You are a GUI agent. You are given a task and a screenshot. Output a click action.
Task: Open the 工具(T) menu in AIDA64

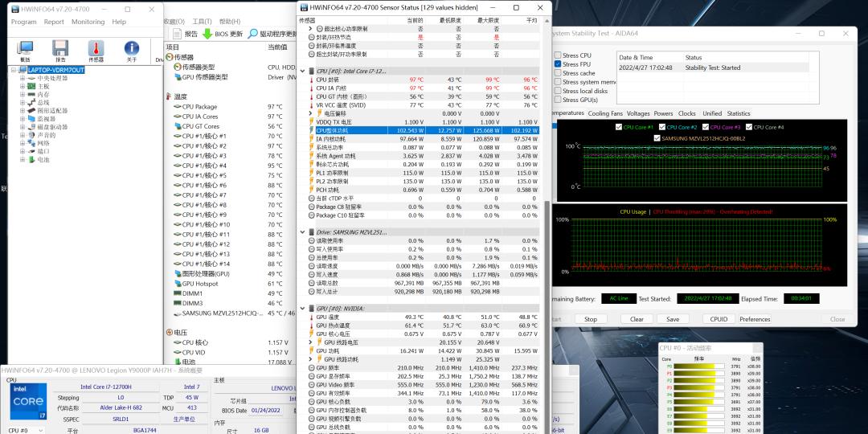click(202, 22)
